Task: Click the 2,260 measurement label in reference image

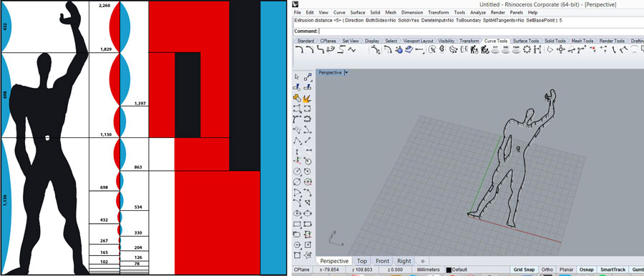Action: [x=105, y=6]
